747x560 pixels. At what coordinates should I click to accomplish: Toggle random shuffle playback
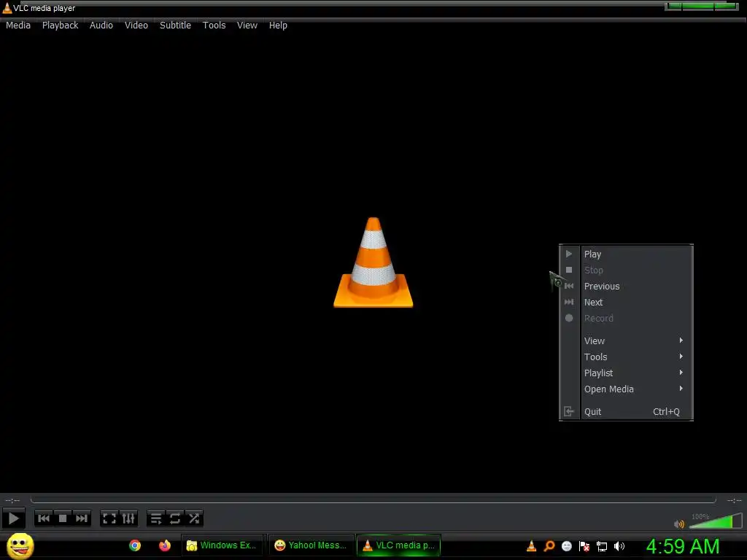pyautogui.click(x=194, y=518)
